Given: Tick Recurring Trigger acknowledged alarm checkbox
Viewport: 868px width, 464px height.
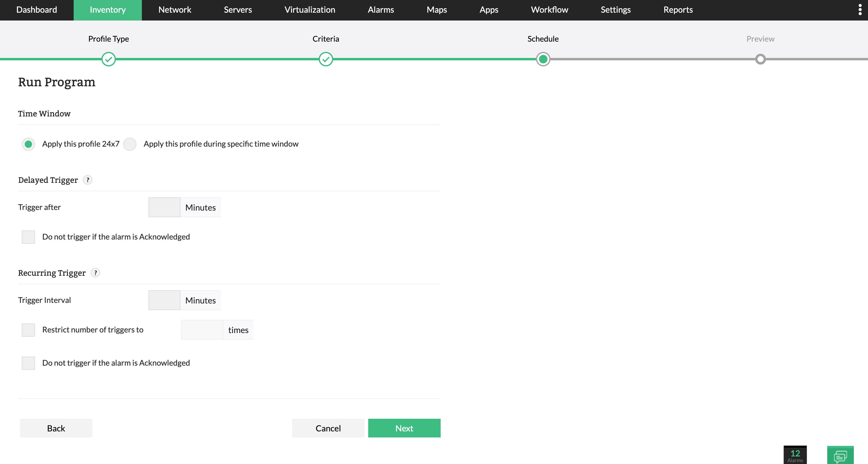Looking at the screenshot, I should pyautogui.click(x=28, y=363).
